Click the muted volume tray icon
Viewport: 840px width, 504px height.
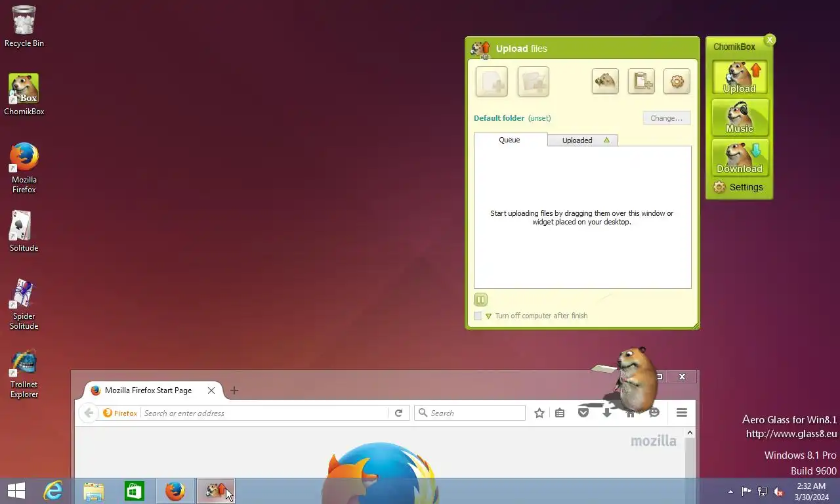click(778, 492)
